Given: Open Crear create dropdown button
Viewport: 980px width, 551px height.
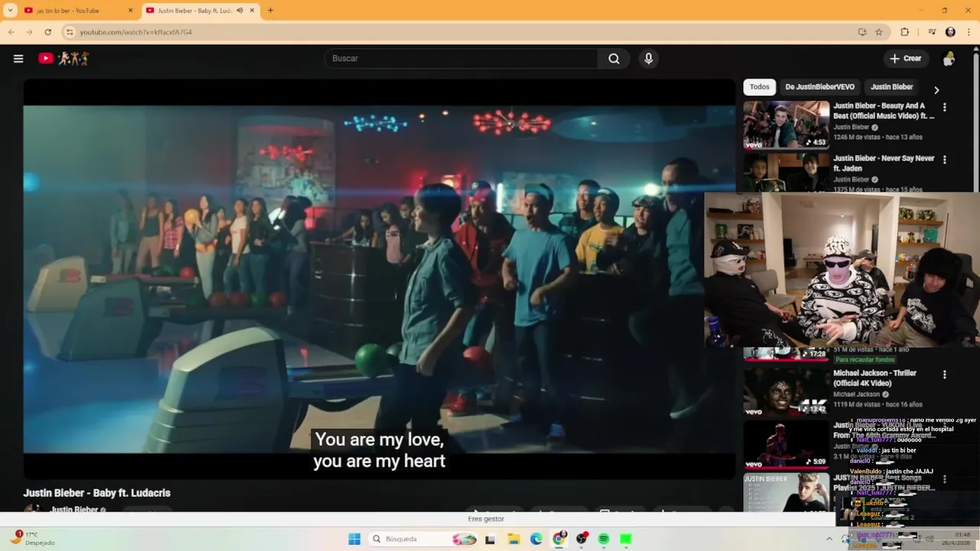Looking at the screenshot, I should 906,59.
